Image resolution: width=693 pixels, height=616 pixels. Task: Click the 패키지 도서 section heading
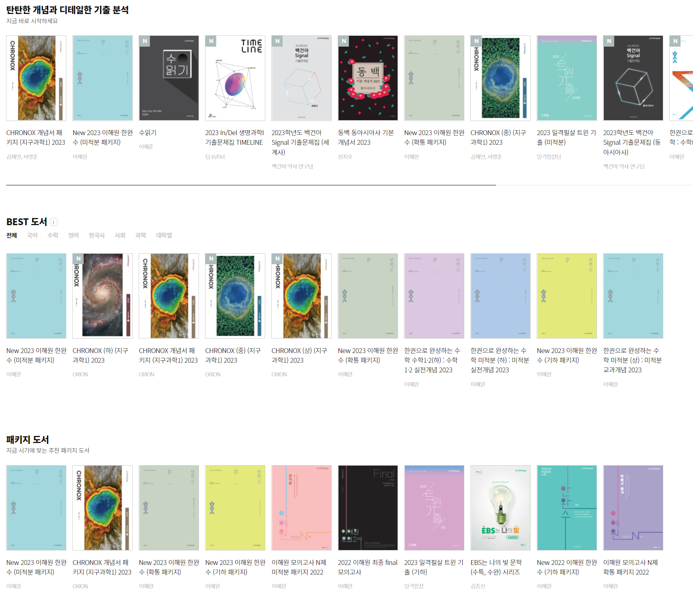pos(27,439)
